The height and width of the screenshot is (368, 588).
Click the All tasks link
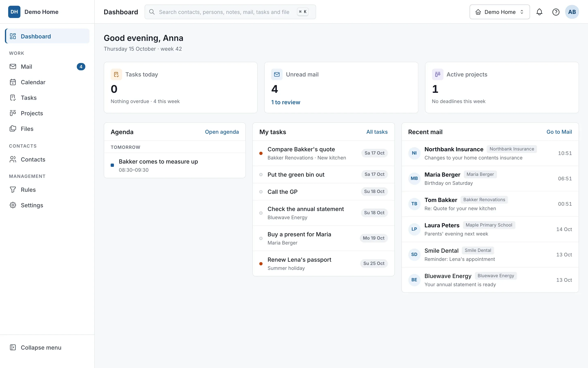click(377, 132)
